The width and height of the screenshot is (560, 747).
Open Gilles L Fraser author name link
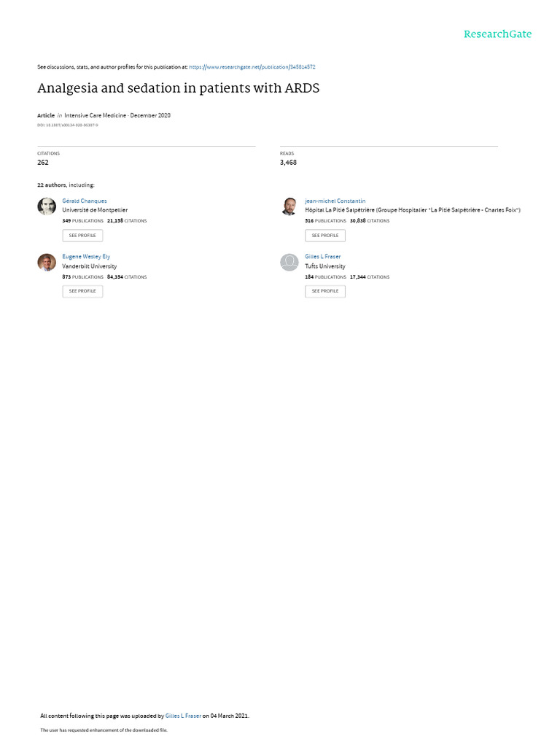click(322, 257)
